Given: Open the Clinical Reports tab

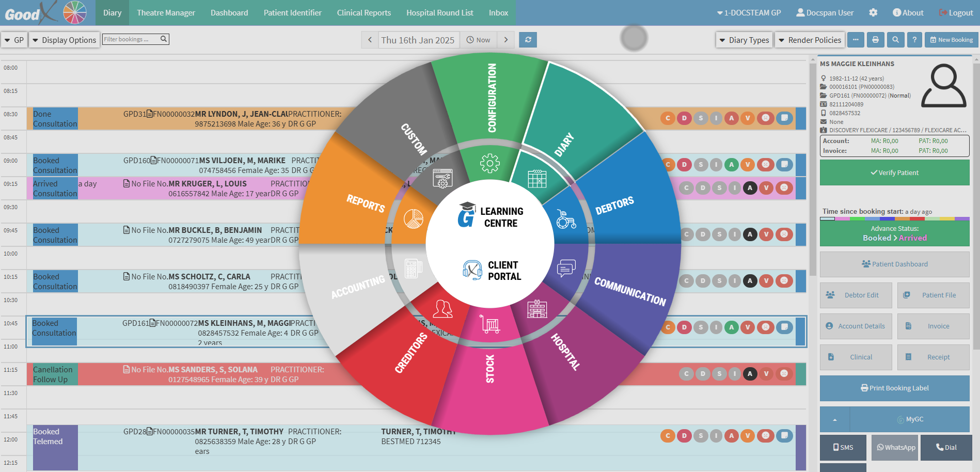Looking at the screenshot, I should click(364, 12).
